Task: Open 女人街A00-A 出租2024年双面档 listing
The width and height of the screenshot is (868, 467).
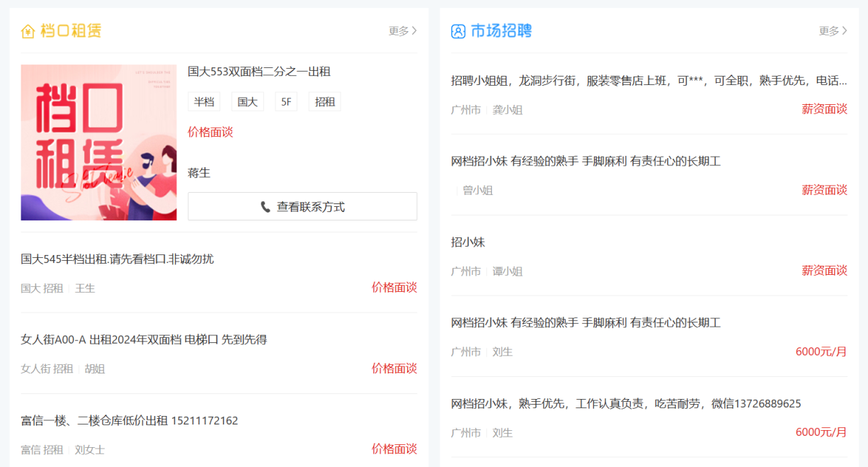Action: tap(144, 340)
